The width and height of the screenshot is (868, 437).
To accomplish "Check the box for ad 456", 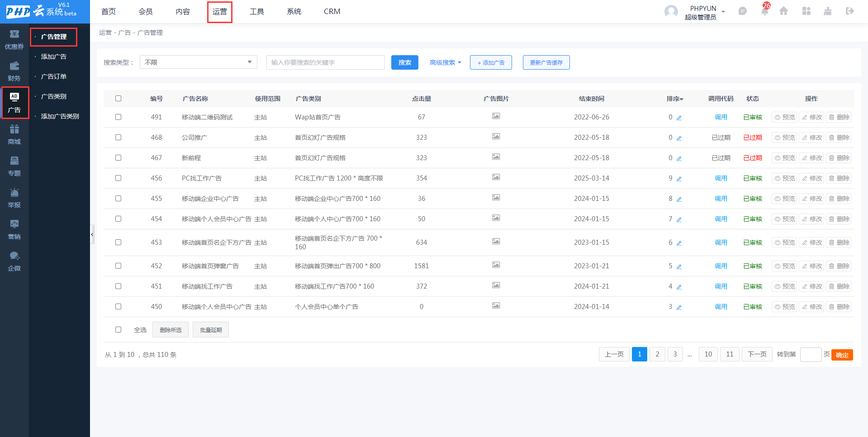I will tap(118, 178).
